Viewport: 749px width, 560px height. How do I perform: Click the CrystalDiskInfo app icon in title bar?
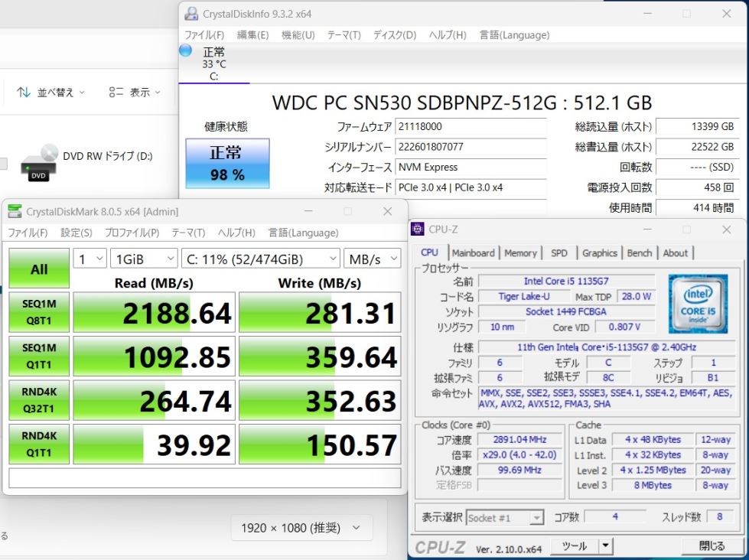[x=191, y=14]
